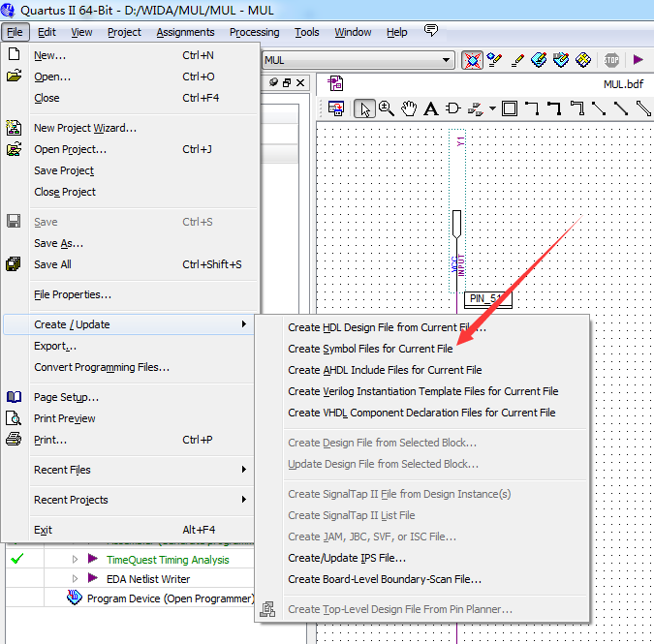The width and height of the screenshot is (654, 644).
Task: Select the thin Diagonal Node tool
Action: tap(599, 108)
